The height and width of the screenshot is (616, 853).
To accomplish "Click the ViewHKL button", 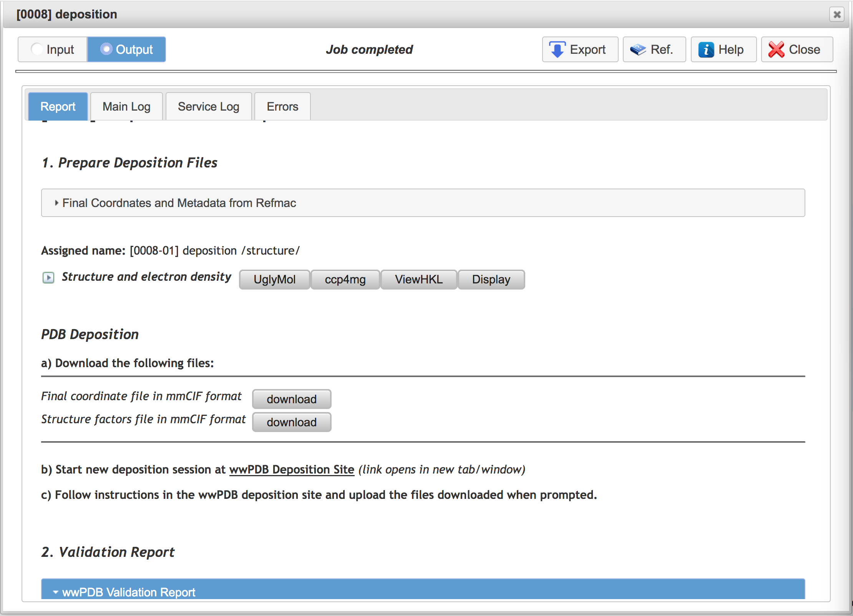I will (419, 280).
